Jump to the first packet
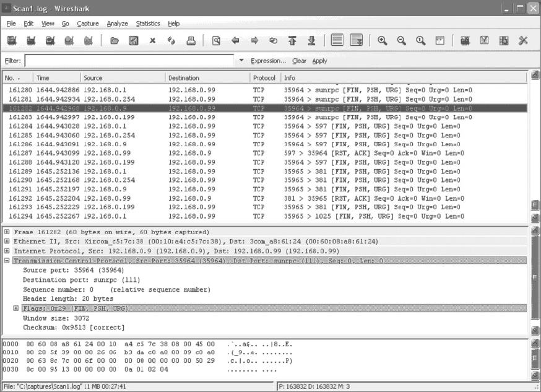The width and height of the screenshot is (541, 392). pyautogui.click(x=293, y=41)
